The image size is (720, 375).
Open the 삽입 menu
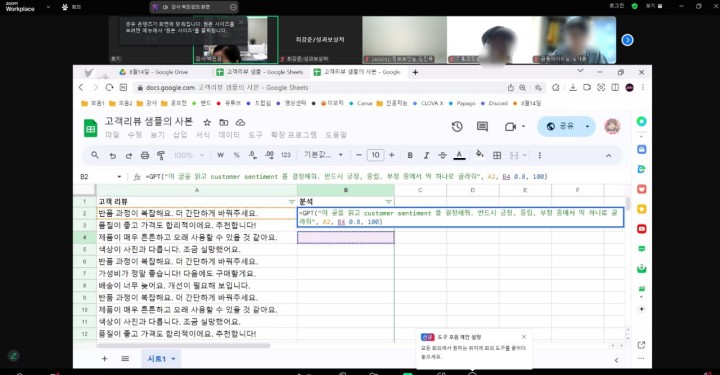(180, 135)
